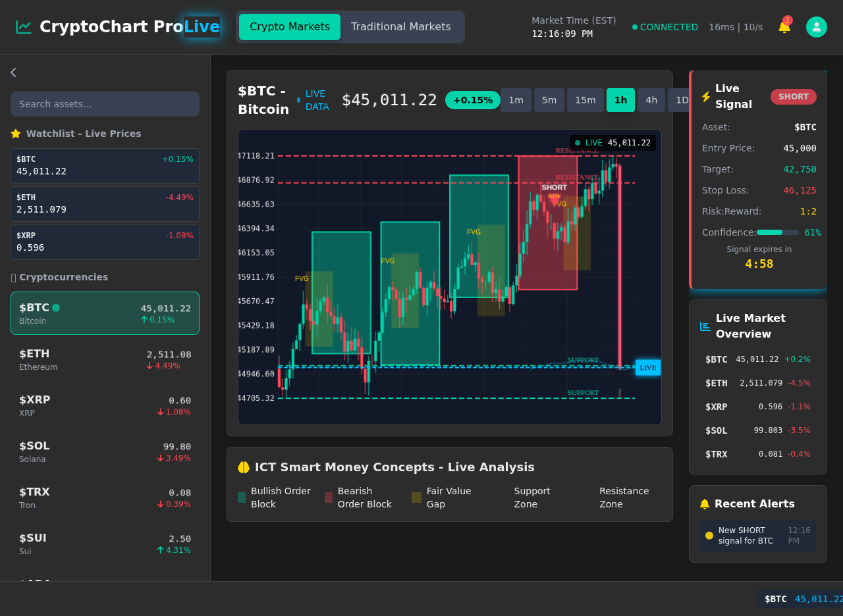843x616 pixels.
Task: Click the star icon next to Watchlist
Action: point(16,134)
